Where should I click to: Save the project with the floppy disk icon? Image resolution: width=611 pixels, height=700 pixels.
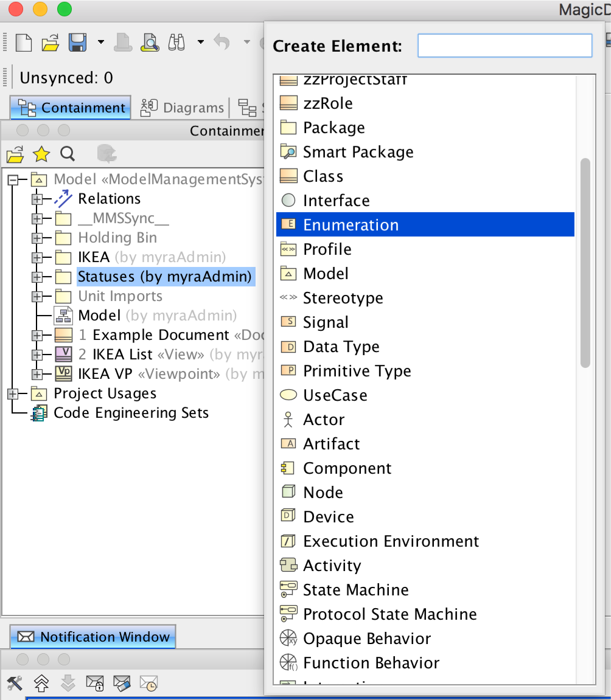(x=77, y=43)
